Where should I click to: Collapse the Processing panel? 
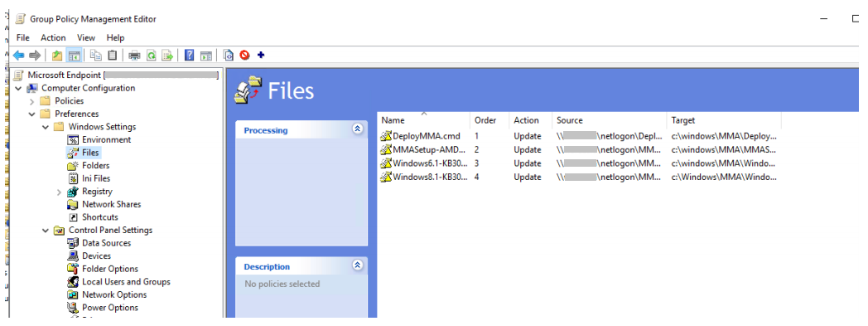click(x=357, y=129)
